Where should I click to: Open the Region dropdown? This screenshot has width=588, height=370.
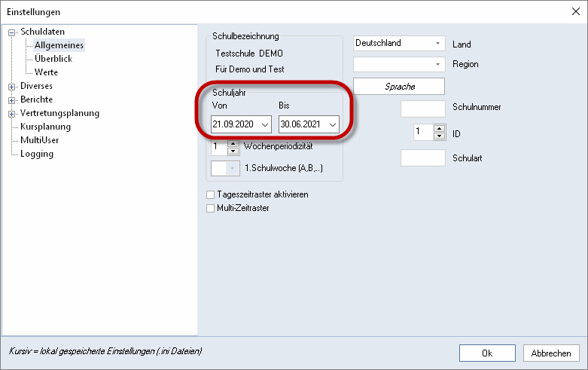437,64
